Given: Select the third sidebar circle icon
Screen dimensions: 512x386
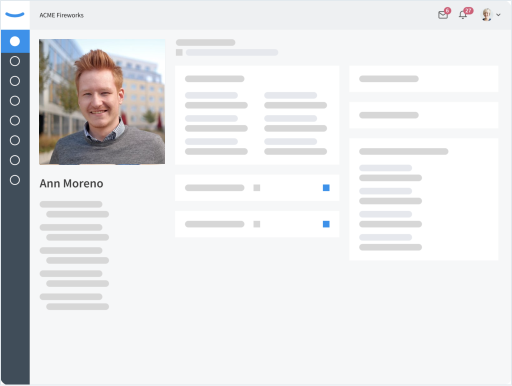Looking at the screenshot, I should click(x=15, y=81).
